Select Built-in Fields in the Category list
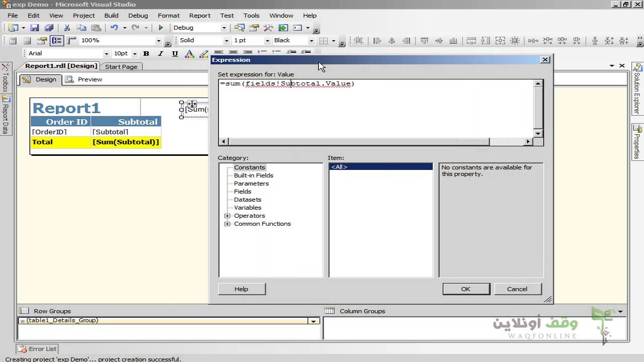644x362 pixels. coord(254,175)
